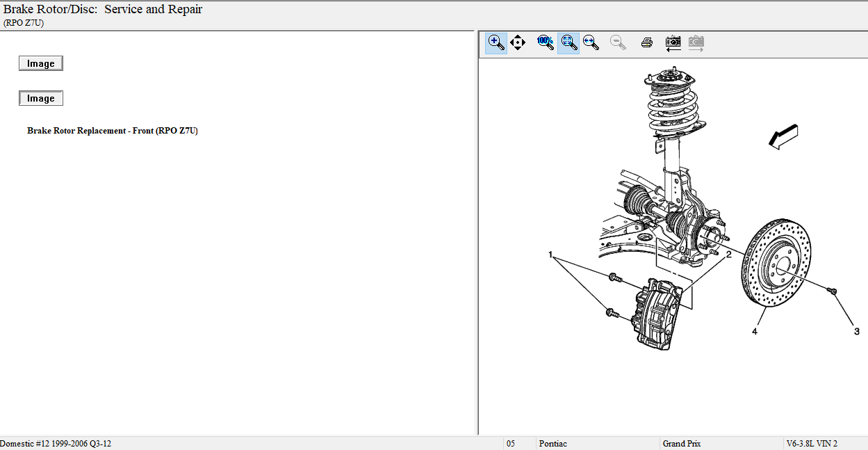Click 'V6-3.8L VIN 2' in status bar
868x450 pixels.
pos(812,444)
